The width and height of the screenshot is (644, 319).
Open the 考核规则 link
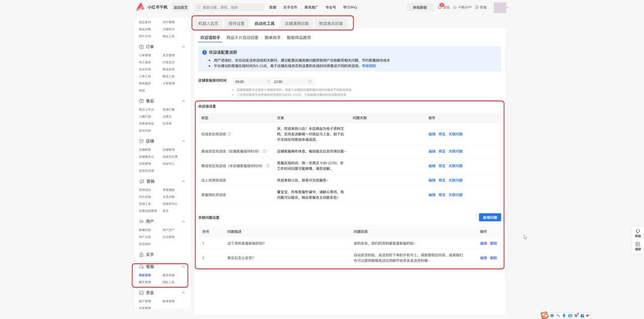(369, 66)
